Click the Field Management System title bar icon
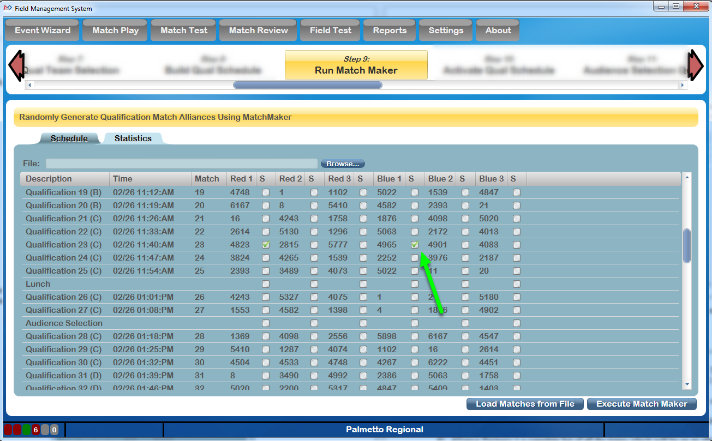712x441 pixels. [x=8, y=8]
